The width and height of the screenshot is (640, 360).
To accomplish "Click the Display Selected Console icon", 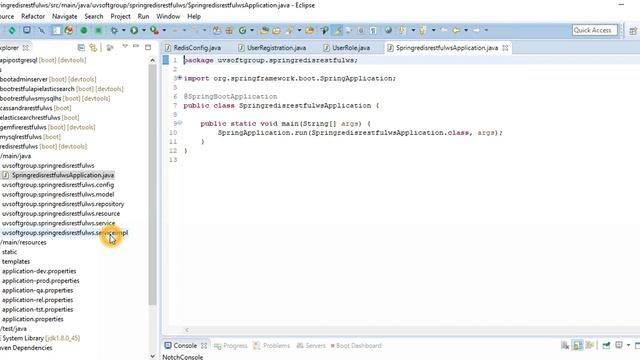I will 619,346.
